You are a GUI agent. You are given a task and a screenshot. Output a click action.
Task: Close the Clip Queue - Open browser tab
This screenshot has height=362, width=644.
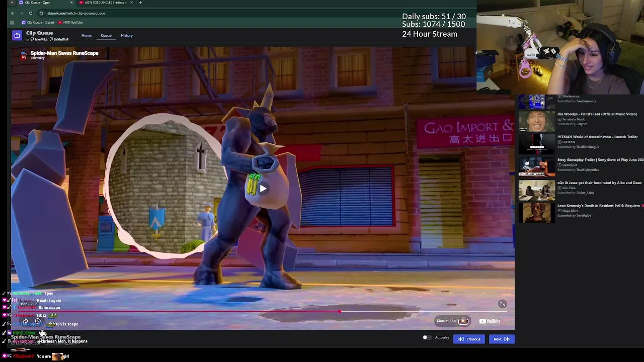tap(71, 3)
